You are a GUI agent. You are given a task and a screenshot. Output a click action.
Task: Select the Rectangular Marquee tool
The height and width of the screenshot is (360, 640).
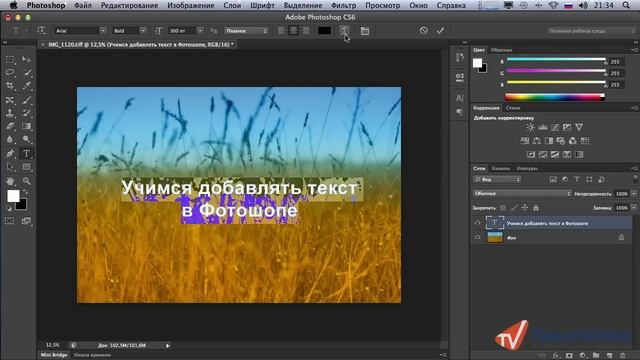tap(10, 60)
